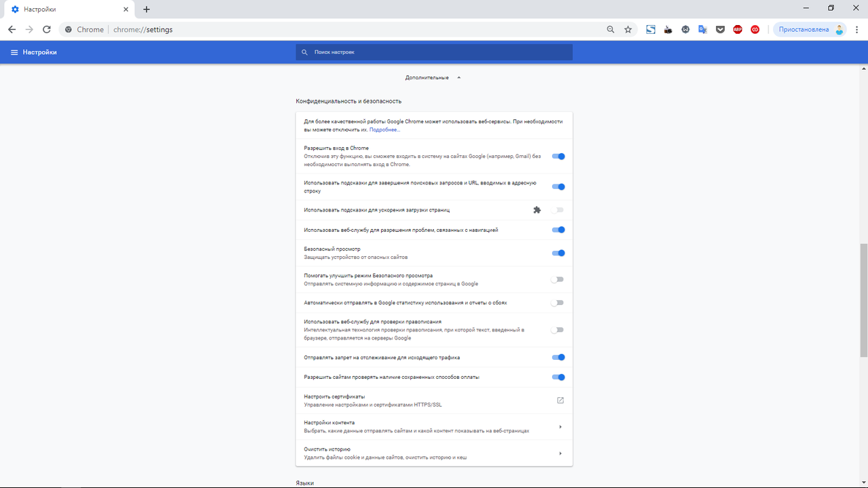Enable Помогать улучшить режим Безопасного просмотра

tap(557, 280)
